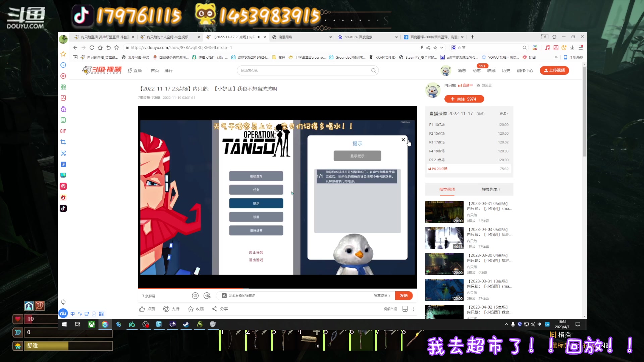Expand the address bar dropdown chevron
The width and height of the screenshot is (644, 362).
click(442, 48)
